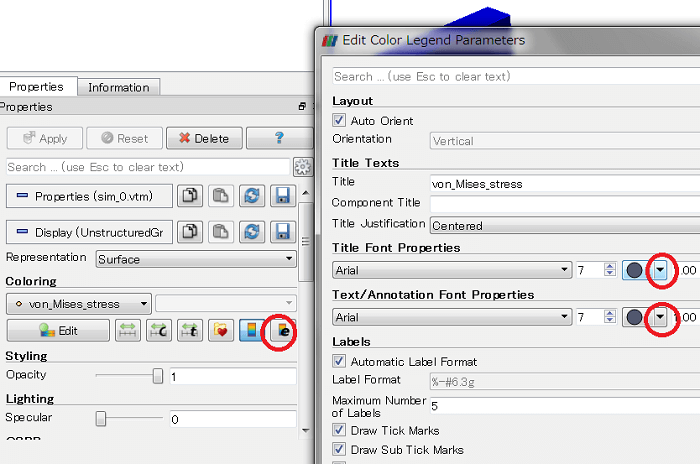Click Rescale to Data Range icon

pyautogui.click(x=127, y=331)
